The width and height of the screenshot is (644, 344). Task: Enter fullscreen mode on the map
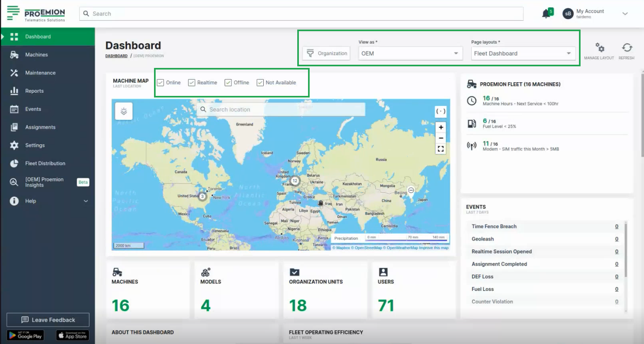(x=441, y=149)
